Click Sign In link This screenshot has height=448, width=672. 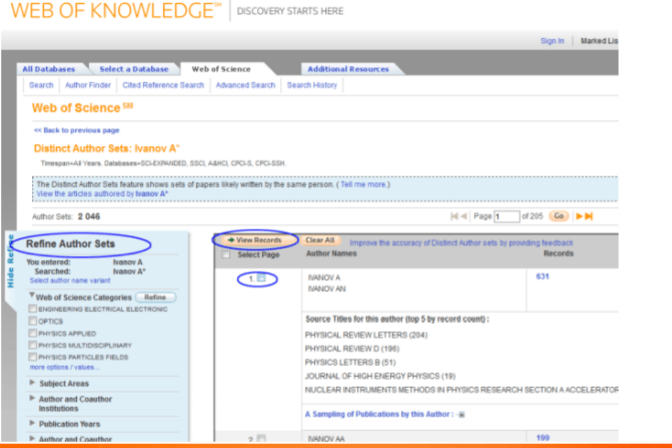(552, 41)
